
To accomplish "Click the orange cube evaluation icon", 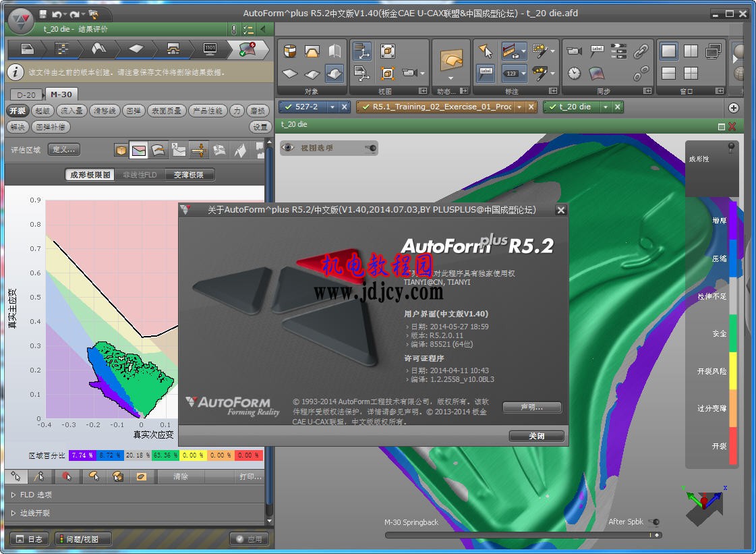I will tap(121, 150).
